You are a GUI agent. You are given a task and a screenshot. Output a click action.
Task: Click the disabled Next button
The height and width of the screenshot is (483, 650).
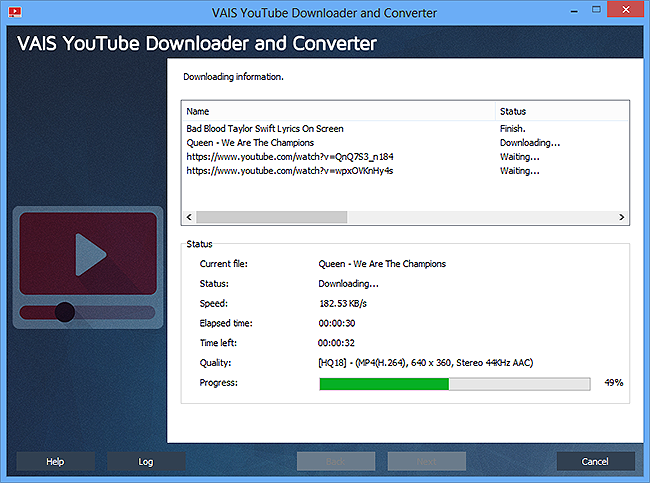[x=427, y=461]
